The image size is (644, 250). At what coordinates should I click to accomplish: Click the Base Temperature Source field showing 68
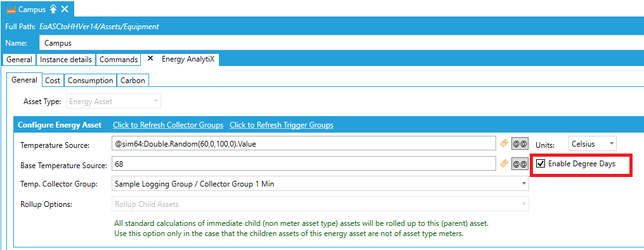304,164
